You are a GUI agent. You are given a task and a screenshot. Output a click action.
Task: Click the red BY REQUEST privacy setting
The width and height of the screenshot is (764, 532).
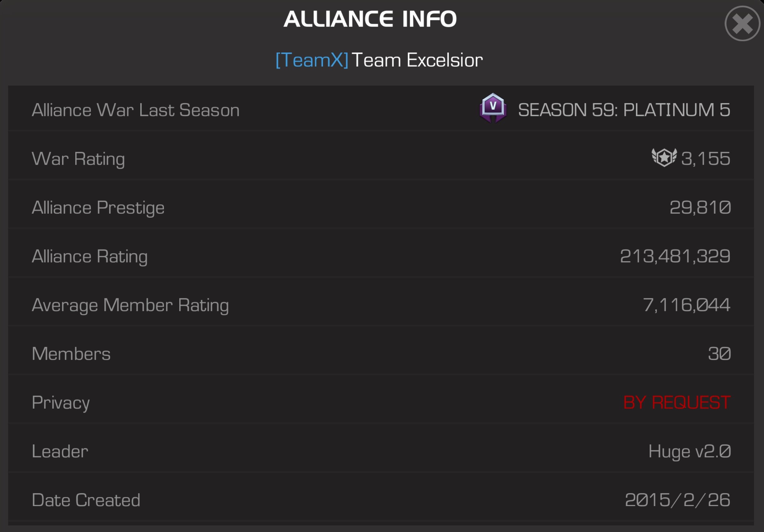click(677, 403)
